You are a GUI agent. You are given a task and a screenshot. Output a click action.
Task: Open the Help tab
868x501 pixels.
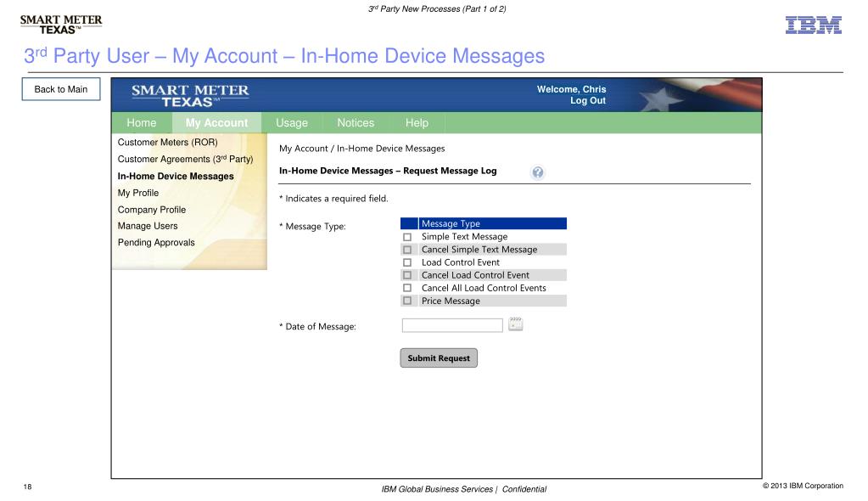[417, 123]
